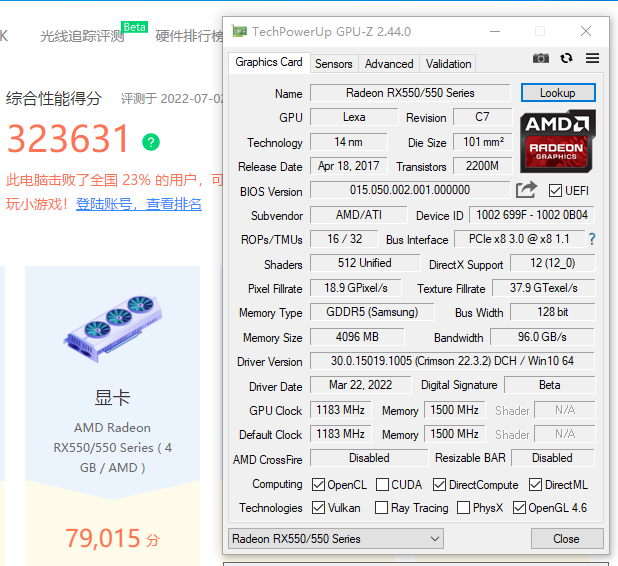
Task: Open the 登陆账号，查看排名 link
Action: (139, 204)
